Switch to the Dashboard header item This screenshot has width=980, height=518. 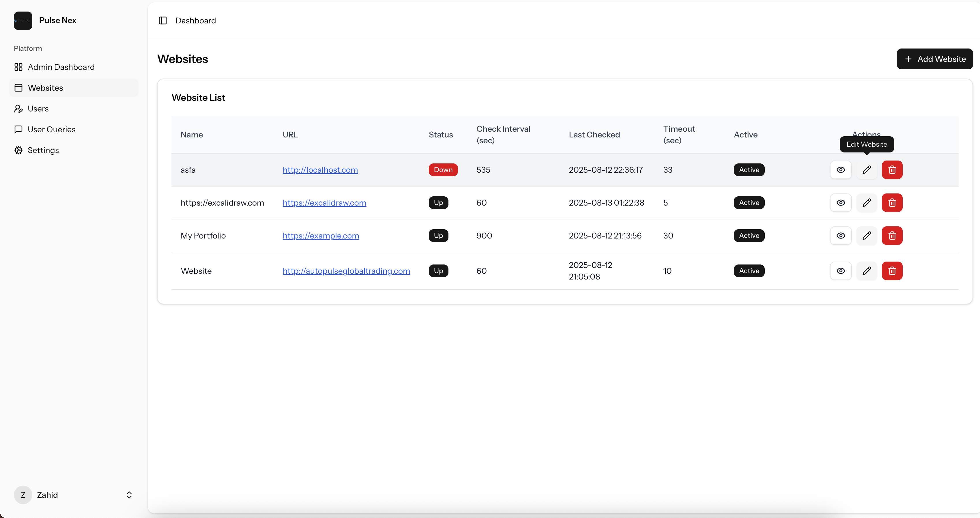point(196,21)
